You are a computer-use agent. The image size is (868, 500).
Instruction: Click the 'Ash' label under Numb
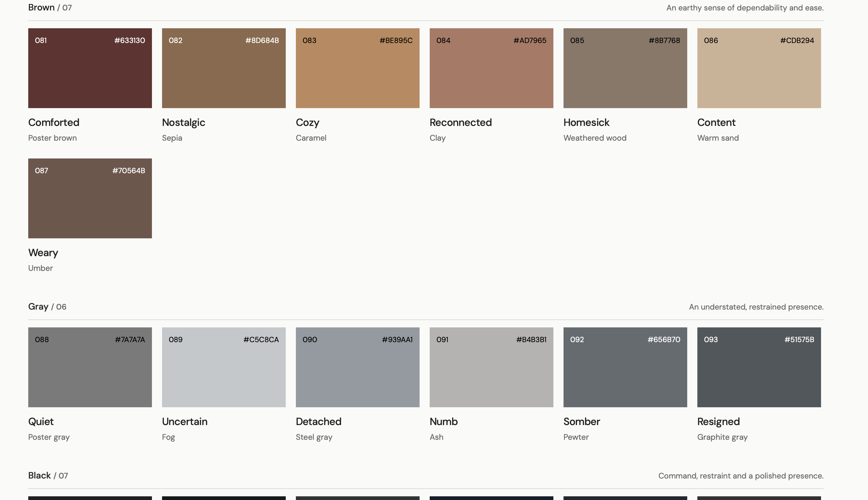coord(436,437)
